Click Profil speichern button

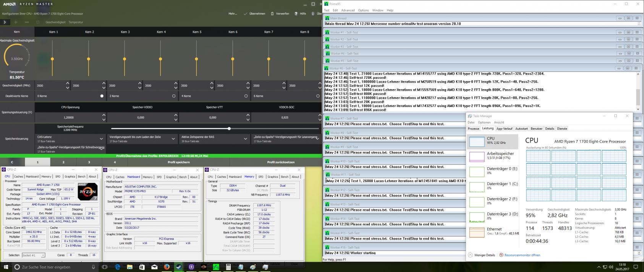[x=179, y=162]
